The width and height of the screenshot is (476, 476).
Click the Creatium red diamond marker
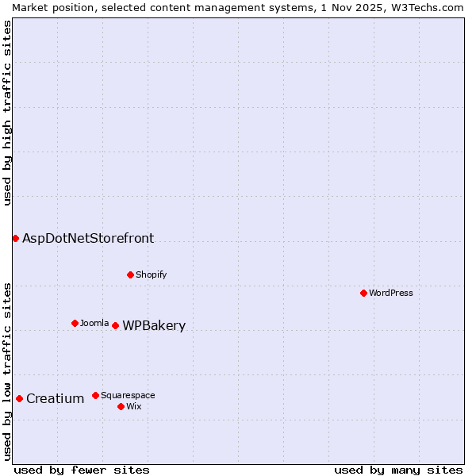[x=19, y=398]
